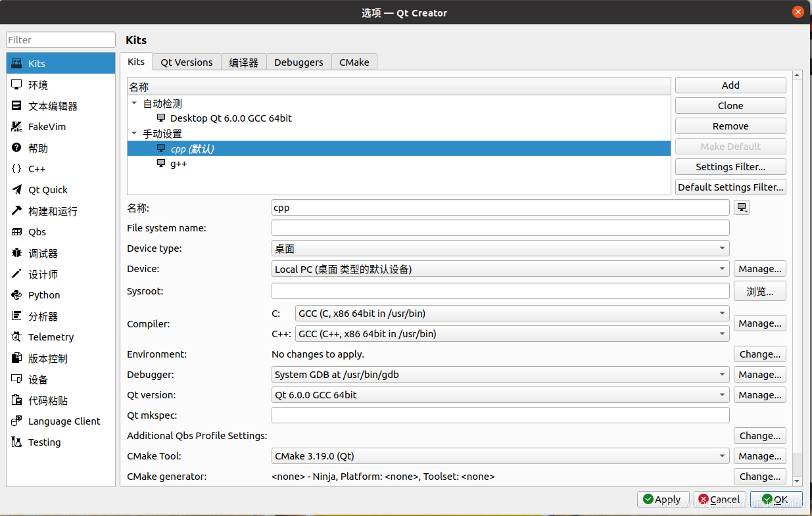
Task: Open the Qbs settings icon
Action: [x=16, y=232]
